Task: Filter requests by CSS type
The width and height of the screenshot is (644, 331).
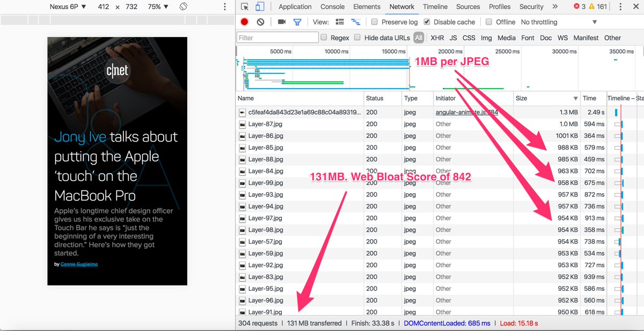Action: 469,38
